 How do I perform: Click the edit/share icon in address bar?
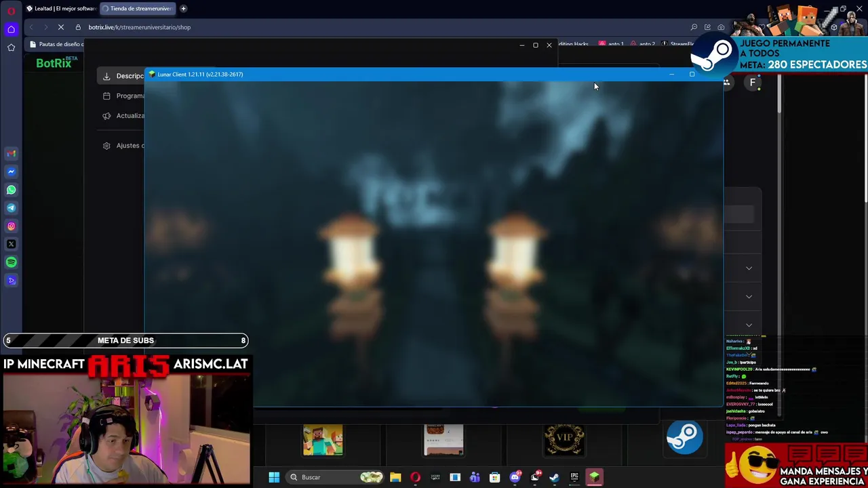click(x=707, y=27)
